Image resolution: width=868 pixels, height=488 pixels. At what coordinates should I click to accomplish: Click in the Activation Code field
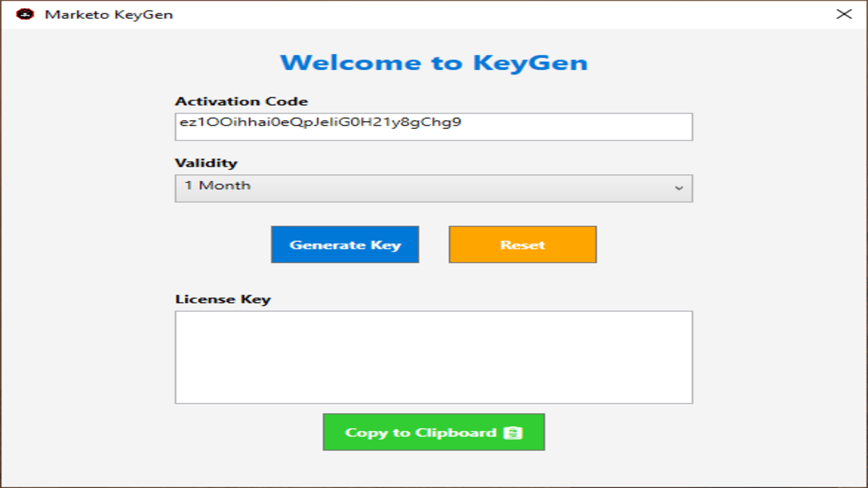434,127
